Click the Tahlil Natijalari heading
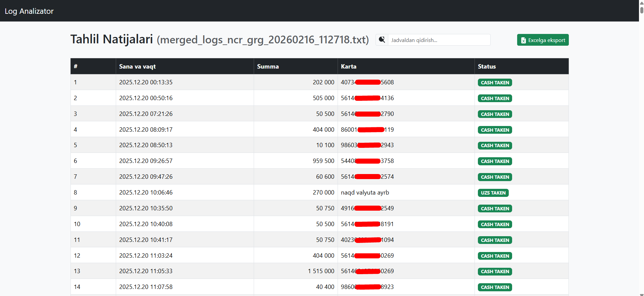The height and width of the screenshot is (296, 644). click(x=111, y=39)
